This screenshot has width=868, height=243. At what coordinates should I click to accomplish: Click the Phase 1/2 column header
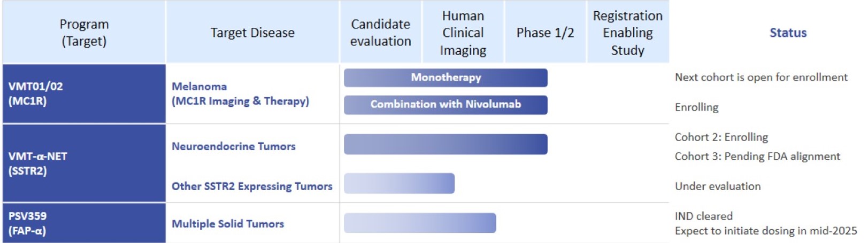[545, 33]
